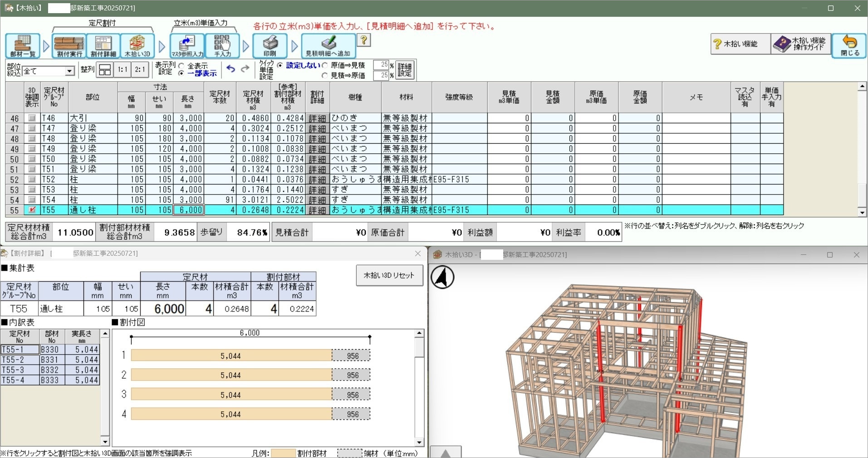Select 手入力 manual entry
Image resolution: width=868 pixels, height=458 pixels.
point(222,46)
